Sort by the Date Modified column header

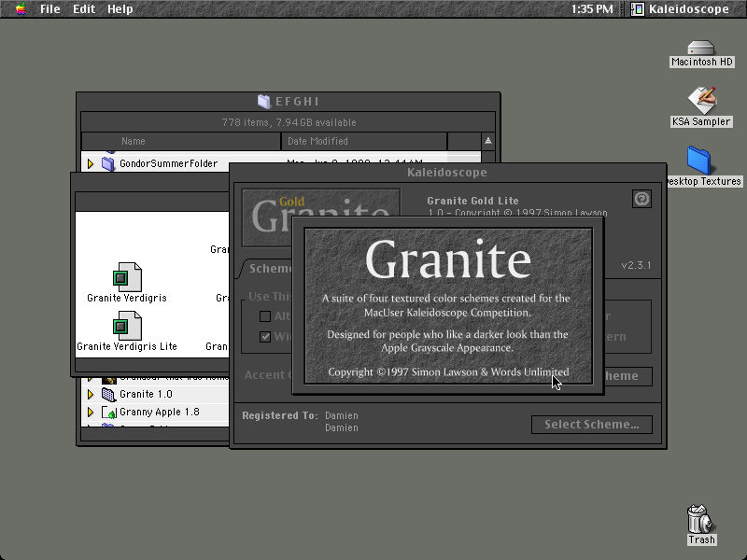click(x=364, y=141)
